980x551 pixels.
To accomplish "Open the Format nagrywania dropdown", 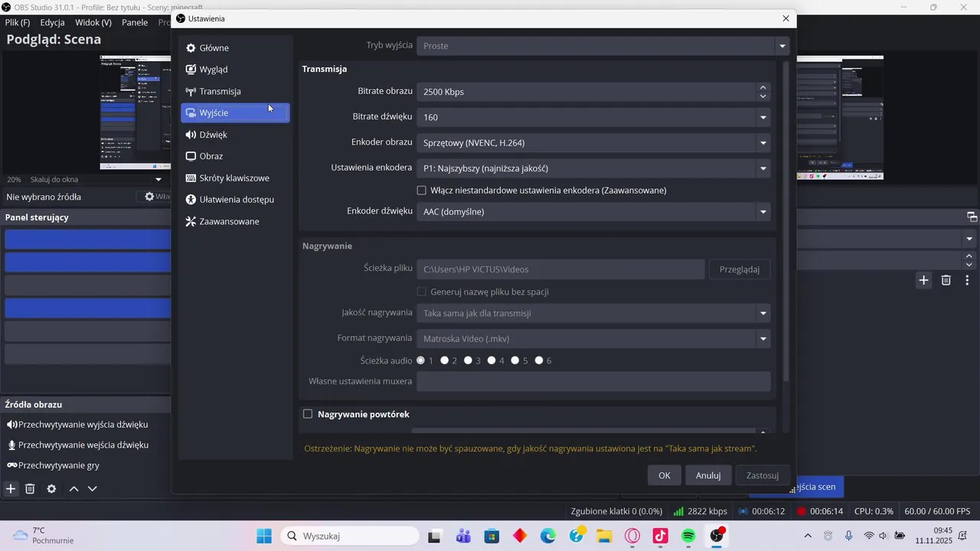I will [x=593, y=338].
